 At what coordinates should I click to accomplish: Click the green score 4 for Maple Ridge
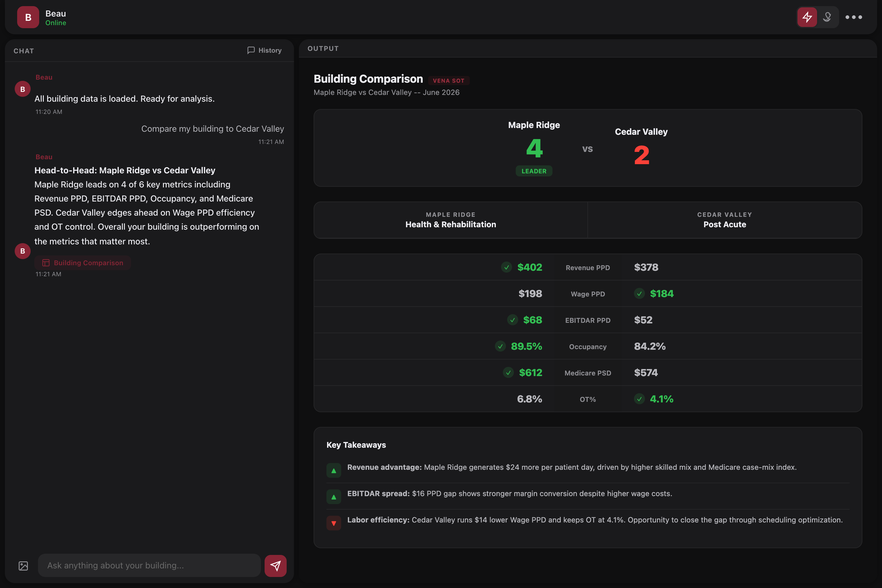534,148
